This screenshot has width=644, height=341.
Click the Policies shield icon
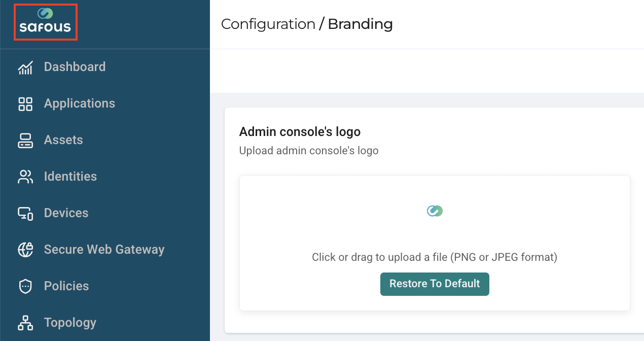[25, 286]
